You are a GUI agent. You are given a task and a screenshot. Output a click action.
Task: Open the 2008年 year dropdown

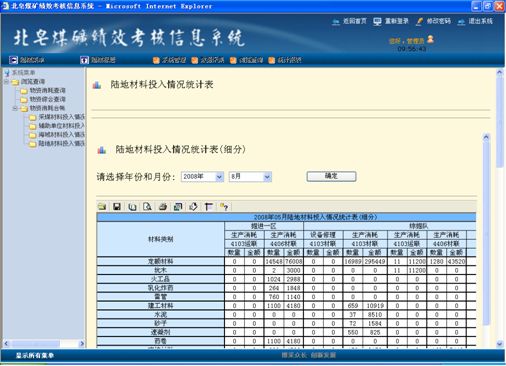219,177
